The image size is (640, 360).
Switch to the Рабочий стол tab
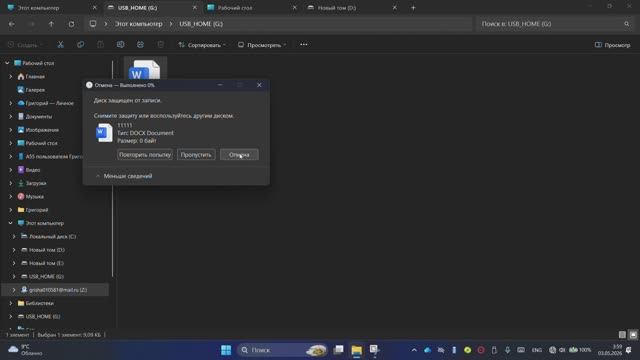pos(235,8)
